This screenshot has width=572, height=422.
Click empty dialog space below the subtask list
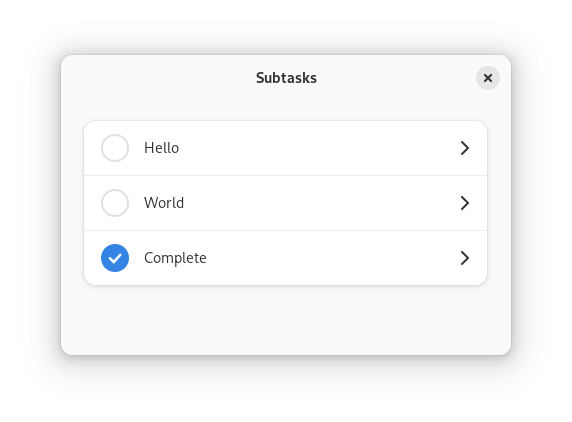286,320
